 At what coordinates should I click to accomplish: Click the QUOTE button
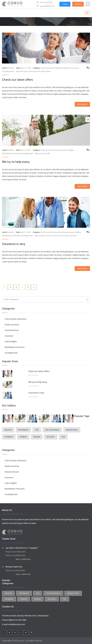click(78, 4)
